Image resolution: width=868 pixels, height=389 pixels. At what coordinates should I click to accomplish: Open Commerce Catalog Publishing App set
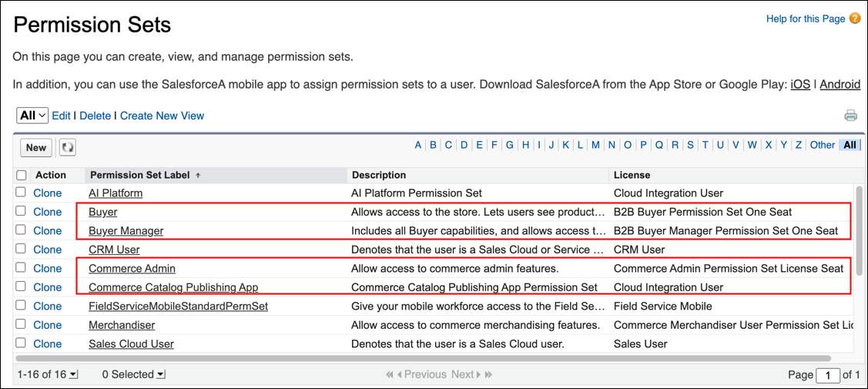pyautogui.click(x=174, y=287)
